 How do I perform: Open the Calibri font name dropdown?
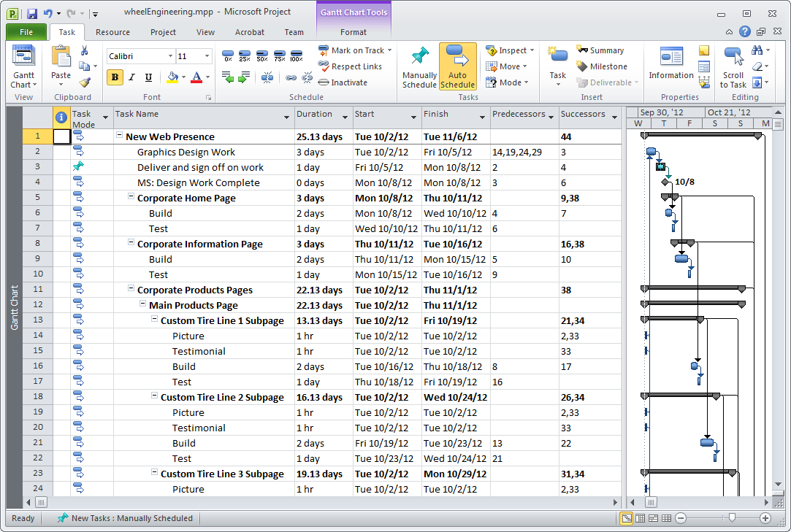(x=170, y=56)
